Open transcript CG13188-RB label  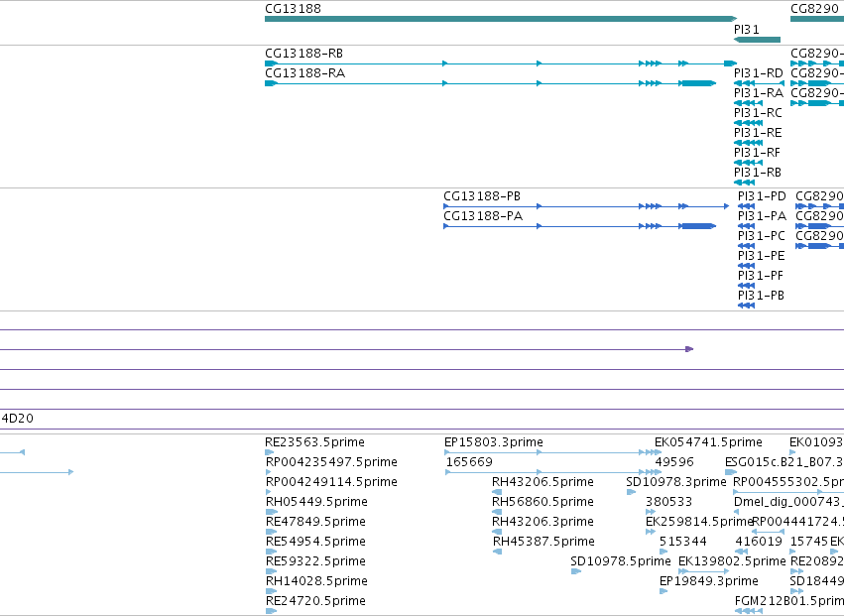pyautogui.click(x=303, y=54)
